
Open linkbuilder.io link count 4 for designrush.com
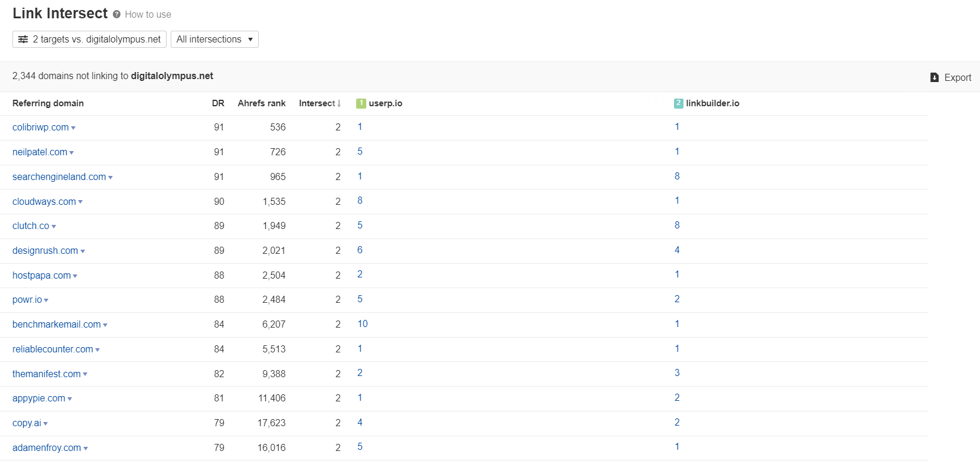(677, 250)
